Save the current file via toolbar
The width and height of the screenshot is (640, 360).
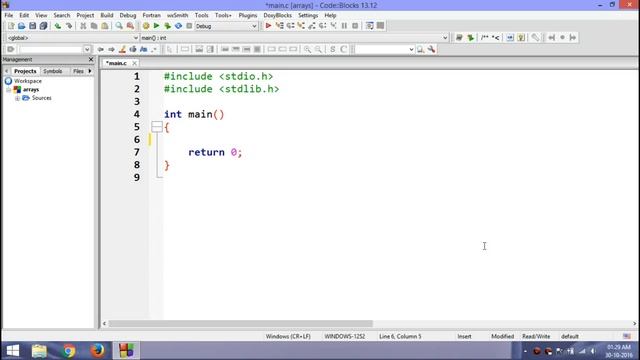(x=32, y=26)
